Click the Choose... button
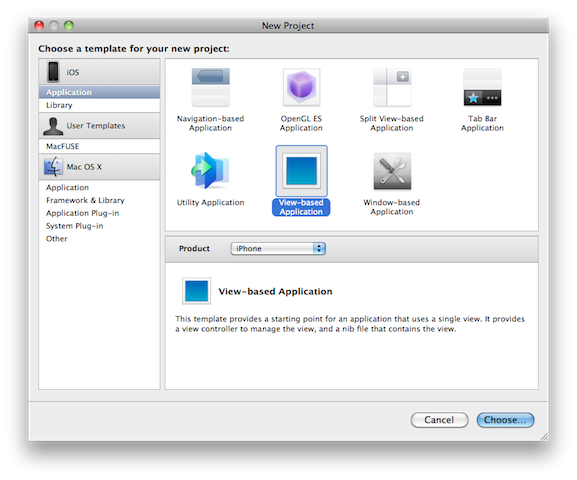577x480 pixels. click(505, 420)
